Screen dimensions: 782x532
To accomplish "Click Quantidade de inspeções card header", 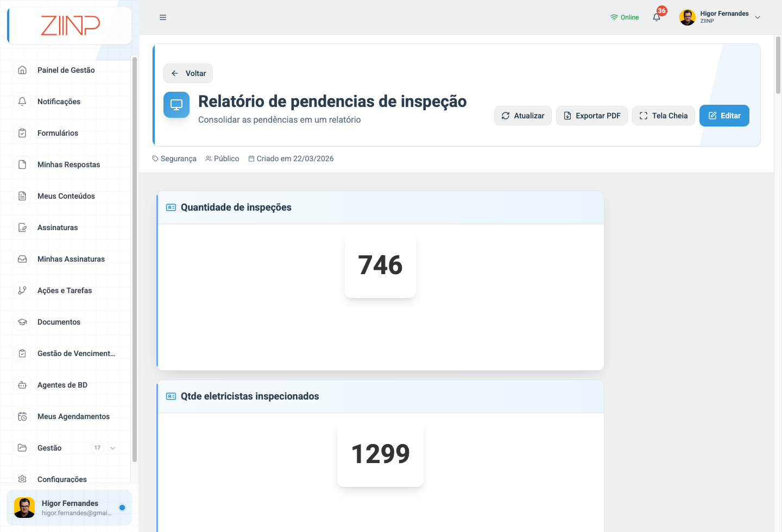I will pos(381,207).
